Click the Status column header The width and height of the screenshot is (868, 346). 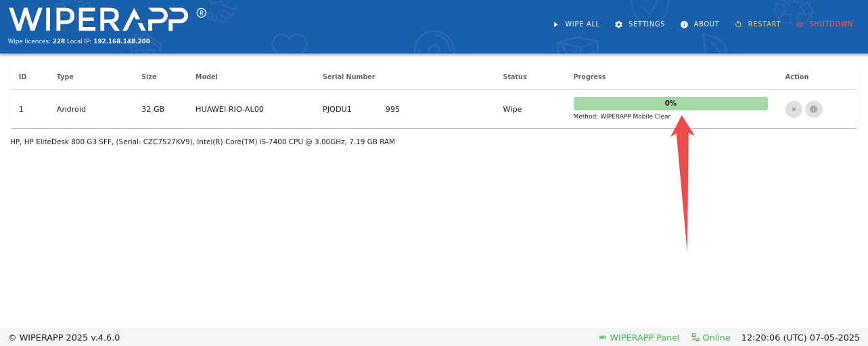point(515,77)
